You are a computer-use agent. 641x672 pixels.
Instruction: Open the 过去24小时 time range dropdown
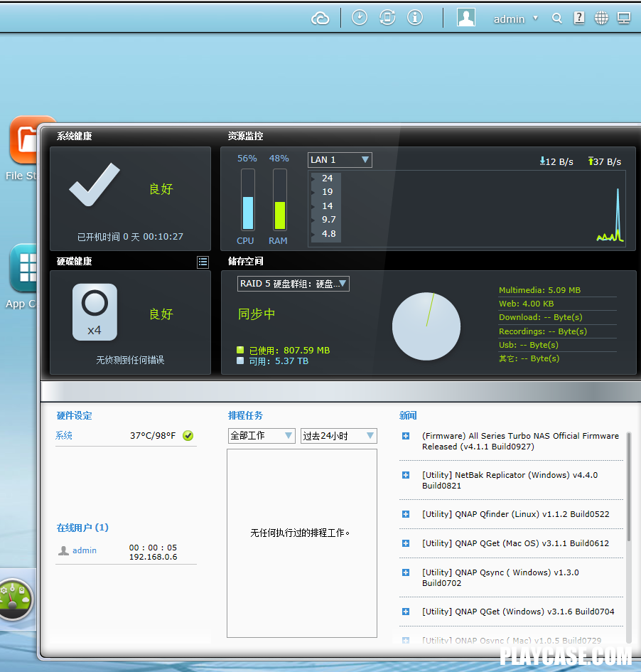pos(339,436)
